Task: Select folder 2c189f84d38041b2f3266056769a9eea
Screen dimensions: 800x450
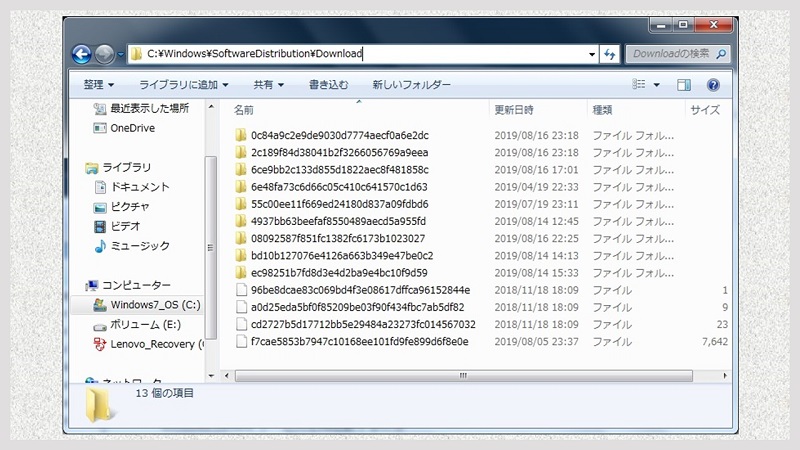Action: [x=339, y=153]
